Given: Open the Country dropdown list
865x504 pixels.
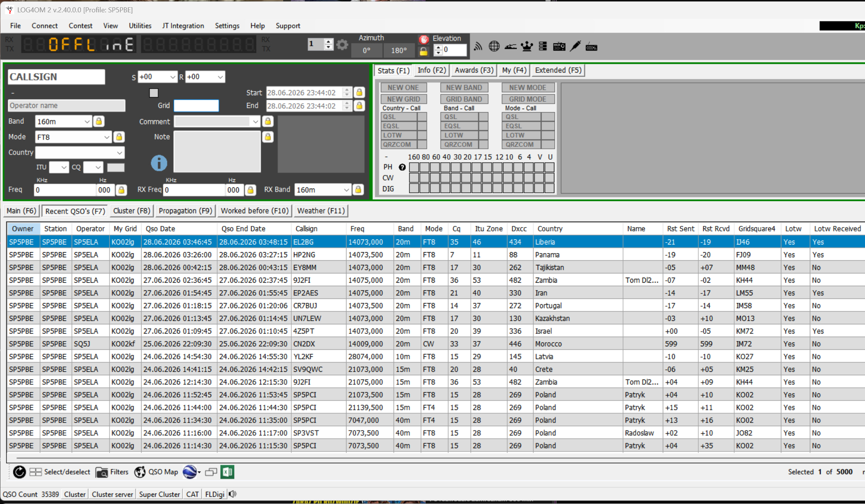Looking at the screenshot, I should [x=120, y=153].
